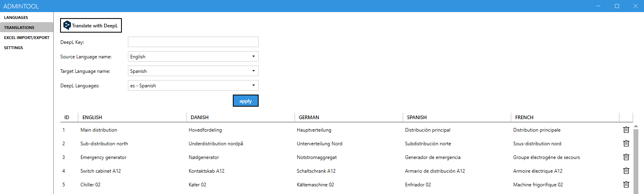Image resolution: width=644 pixels, height=194 pixels.
Task: Open the Settings menu item
Action: [14, 48]
